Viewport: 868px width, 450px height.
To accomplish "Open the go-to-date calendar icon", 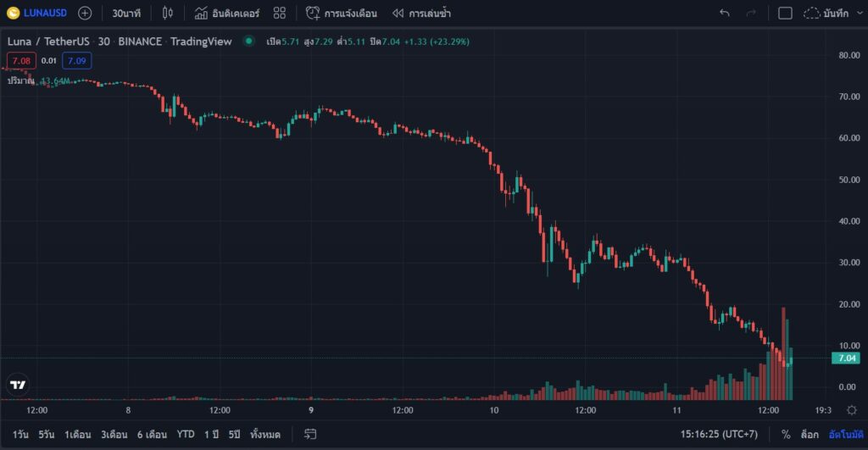I will (310, 434).
